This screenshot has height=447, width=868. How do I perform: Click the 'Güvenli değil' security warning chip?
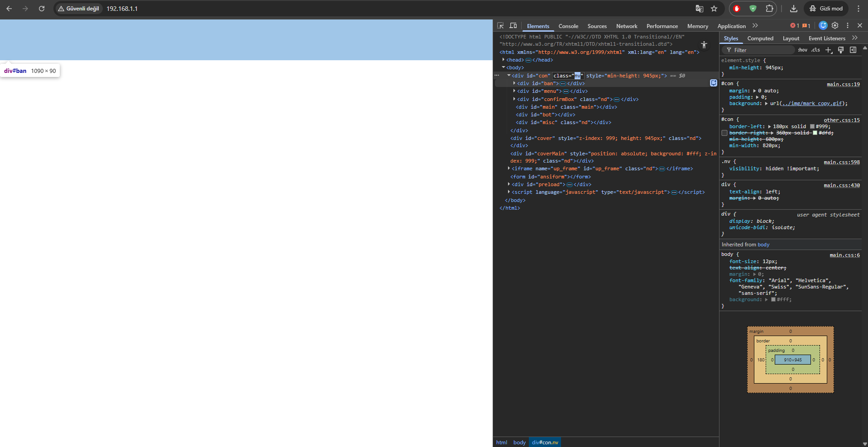pos(79,9)
